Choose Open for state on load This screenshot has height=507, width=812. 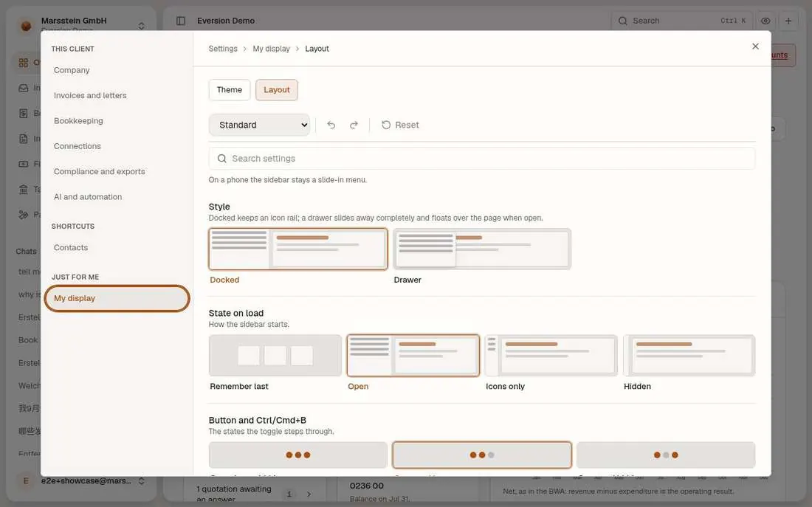[x=413, y=355]
